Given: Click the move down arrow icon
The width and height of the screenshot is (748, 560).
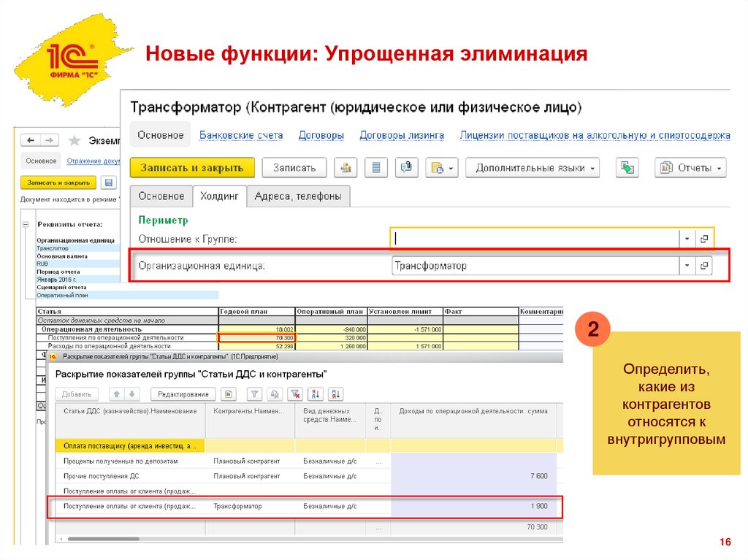Looking at the screenshot, I should [x=132, y=394].
